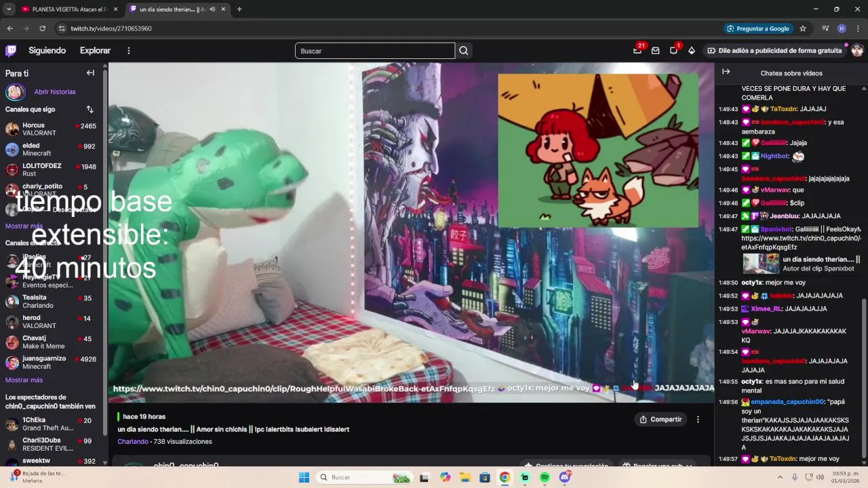The height and width of the screenshot is (488, 868).
Task: Open Windows Start menu
Action: (x=304, y=477)
